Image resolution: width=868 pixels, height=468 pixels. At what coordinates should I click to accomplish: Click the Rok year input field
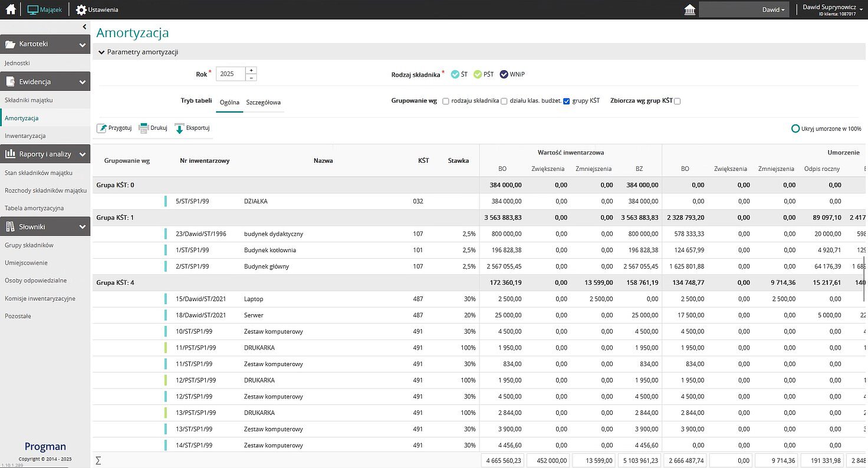(230, 74)
